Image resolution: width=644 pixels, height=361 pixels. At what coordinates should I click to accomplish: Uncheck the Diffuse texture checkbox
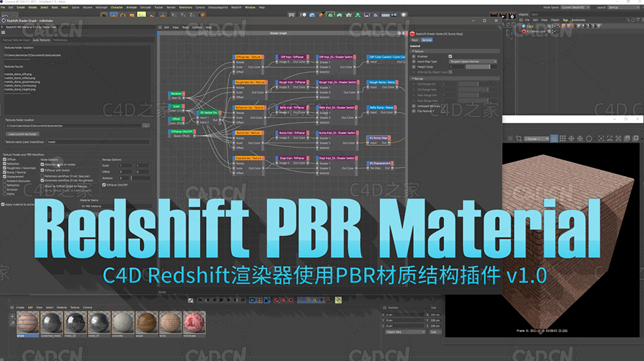pyautogui.click(x=4, y=160)
